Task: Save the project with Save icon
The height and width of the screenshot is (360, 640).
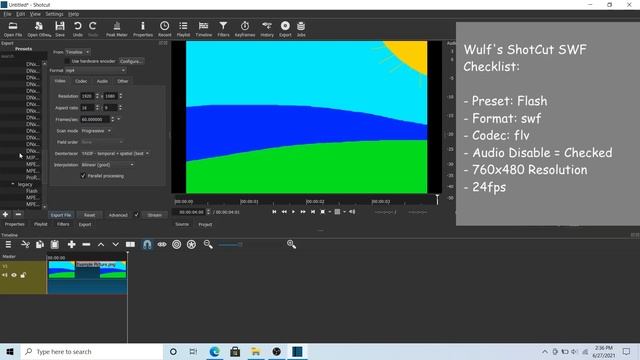Action: coord(60,29)
